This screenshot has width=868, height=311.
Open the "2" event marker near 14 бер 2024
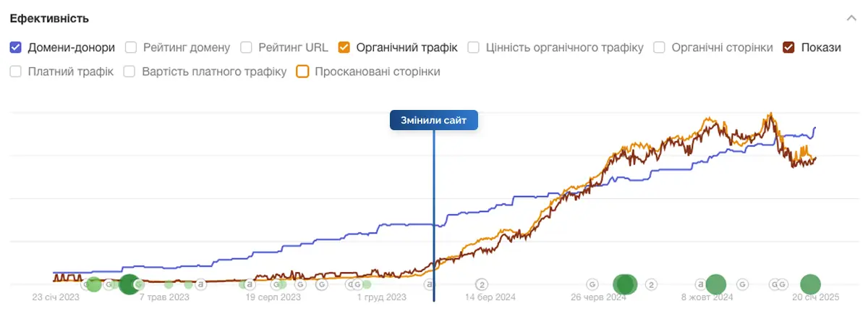pyautogui.click(x=482, y=284)
